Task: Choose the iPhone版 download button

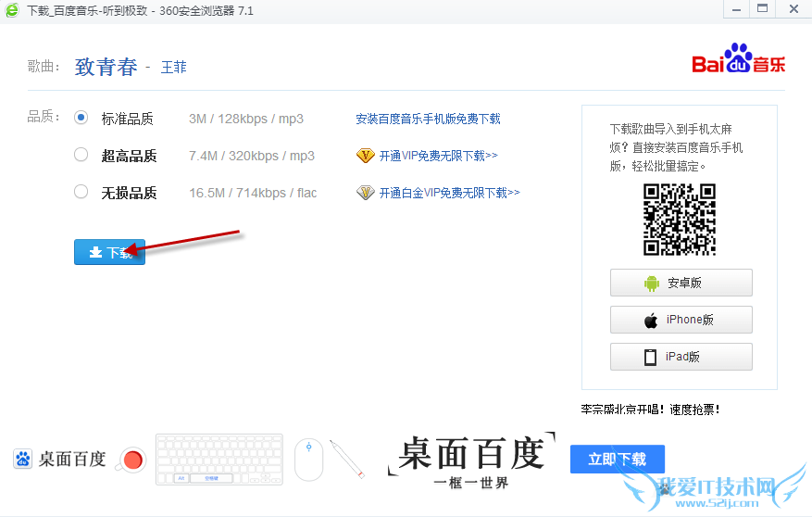Action: point(681,320)
